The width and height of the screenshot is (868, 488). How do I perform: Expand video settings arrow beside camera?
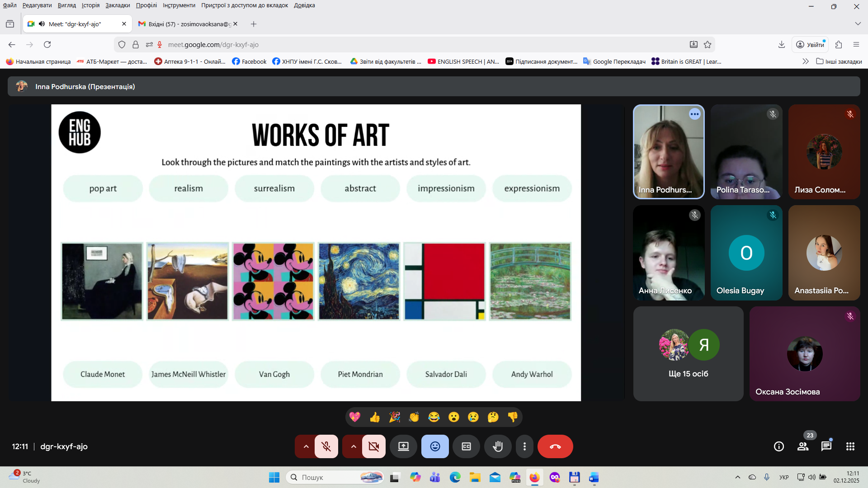[x=354, y=446]
